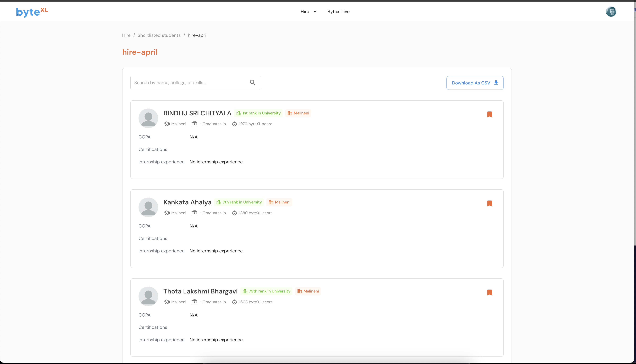Click rank chart icon on Thota's badge

click(245, 291)
